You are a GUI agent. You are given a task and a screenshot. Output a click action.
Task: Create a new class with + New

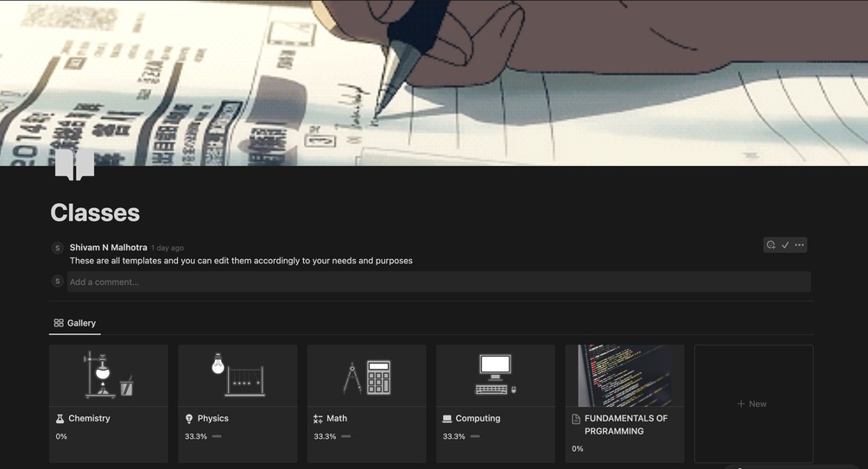click(x=753, y=403)
